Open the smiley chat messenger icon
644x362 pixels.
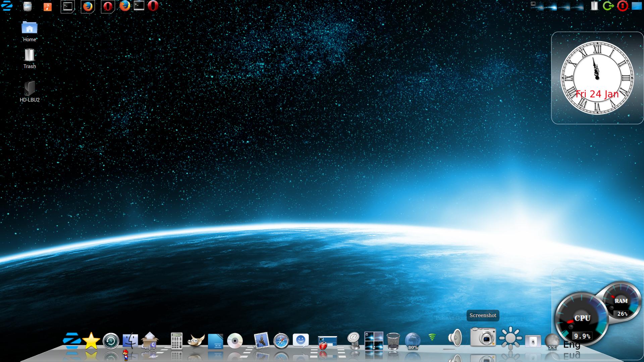tap(301, 340)
